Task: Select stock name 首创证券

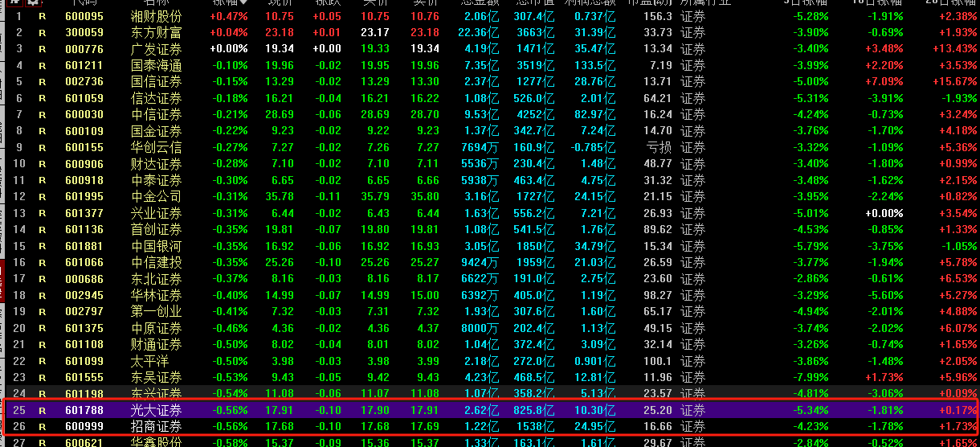Action: point(157,229)
